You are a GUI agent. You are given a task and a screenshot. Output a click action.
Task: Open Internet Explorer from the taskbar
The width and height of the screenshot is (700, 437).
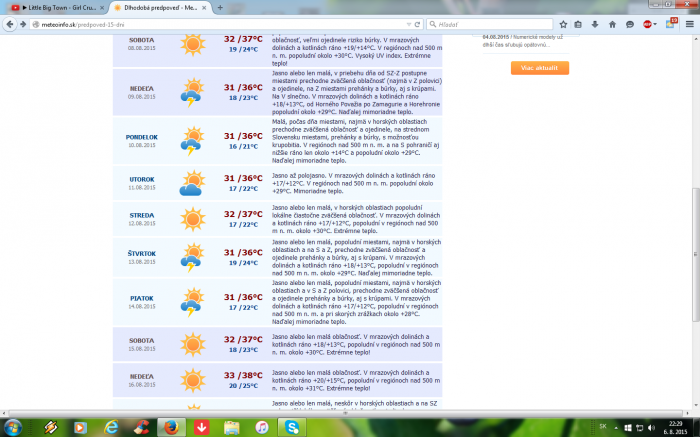point(111,426)
